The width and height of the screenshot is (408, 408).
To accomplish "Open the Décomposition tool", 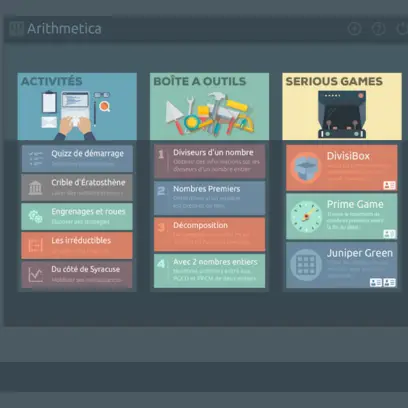I will point(210,234).
